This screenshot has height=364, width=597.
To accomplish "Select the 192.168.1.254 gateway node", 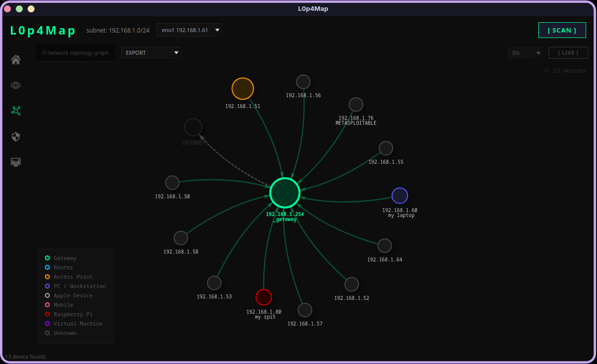I will pyautogui.click(x=285, y=192).
